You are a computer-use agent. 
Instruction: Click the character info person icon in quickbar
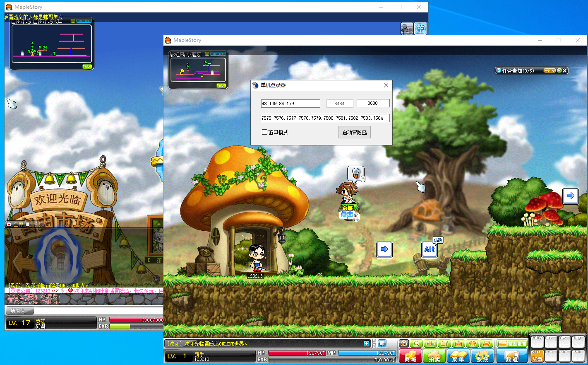pos(417,344)
